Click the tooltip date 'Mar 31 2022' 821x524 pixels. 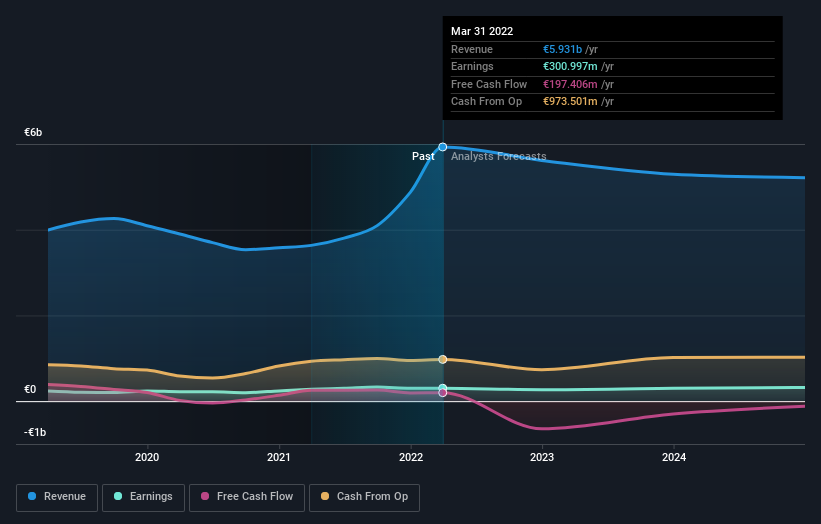pos(482,31)
